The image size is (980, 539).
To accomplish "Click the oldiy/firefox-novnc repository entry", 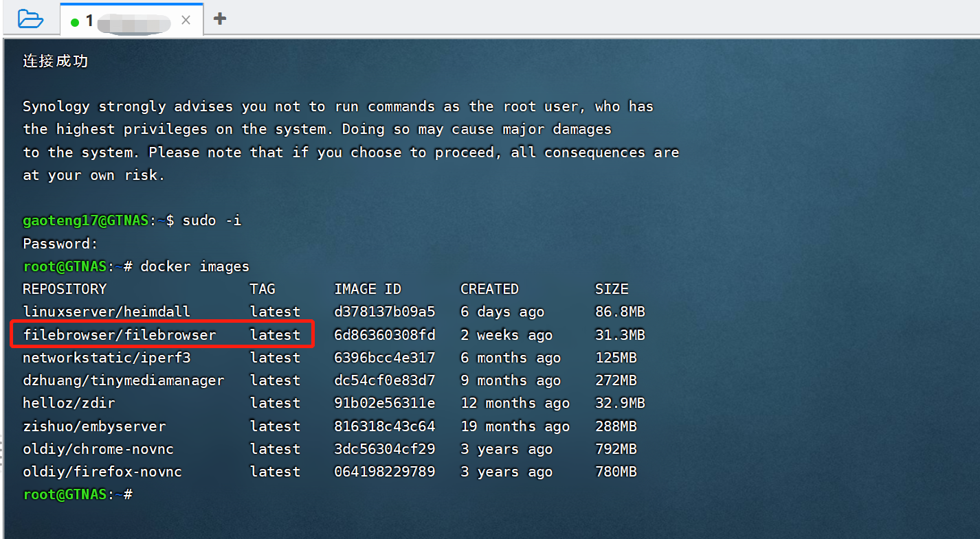I will tap(102, 472).
